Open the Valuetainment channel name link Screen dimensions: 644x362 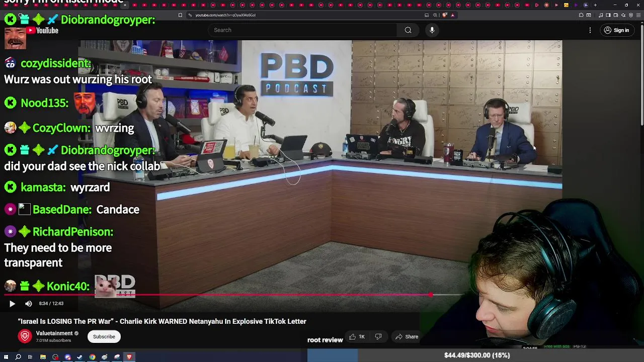pos(54,333)
